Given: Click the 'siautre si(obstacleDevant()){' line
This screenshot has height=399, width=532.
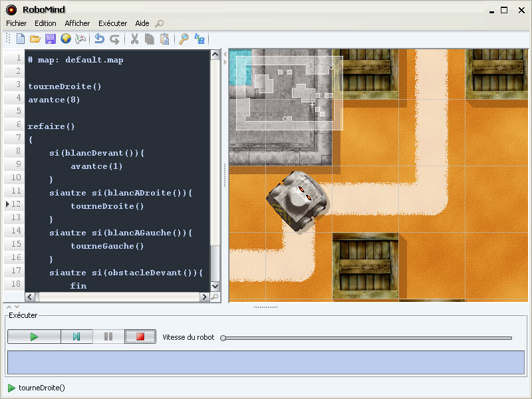Looking at the screenshot, I should click(126, 273).
